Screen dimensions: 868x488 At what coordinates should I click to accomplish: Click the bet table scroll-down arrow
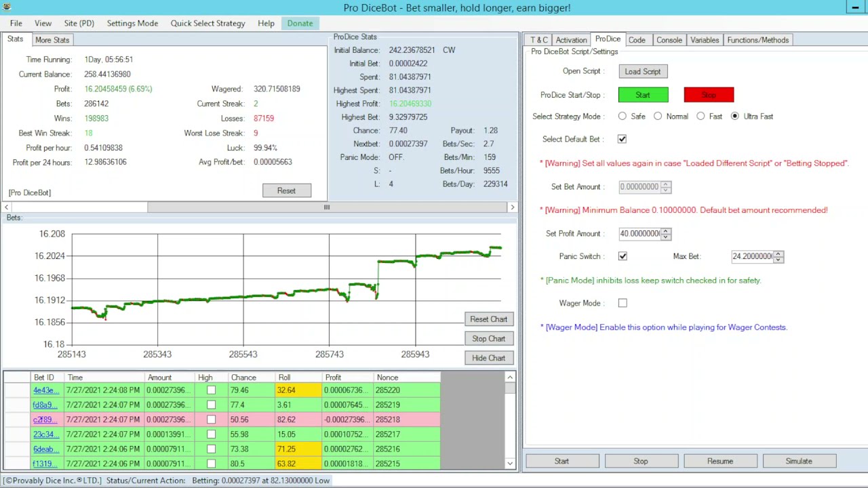(510, 464)
